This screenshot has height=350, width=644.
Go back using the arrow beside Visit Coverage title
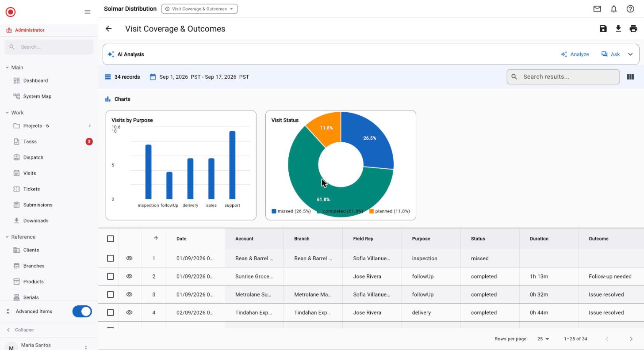[x=109, y=29]
